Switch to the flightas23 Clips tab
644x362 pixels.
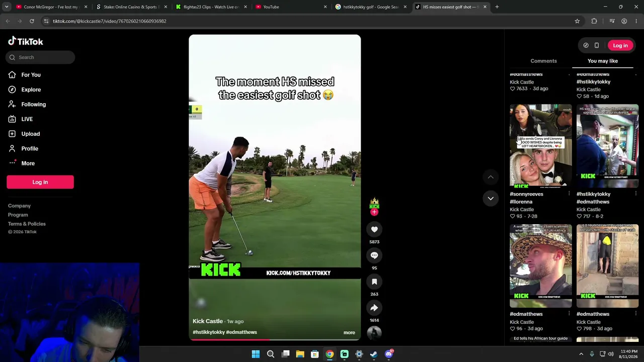point(211,7)
